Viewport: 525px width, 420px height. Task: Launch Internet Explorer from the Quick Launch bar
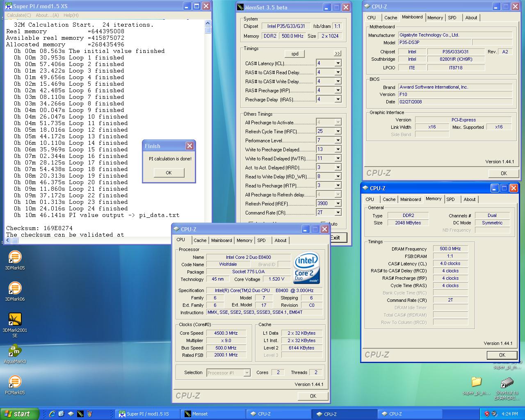point(52,414)
